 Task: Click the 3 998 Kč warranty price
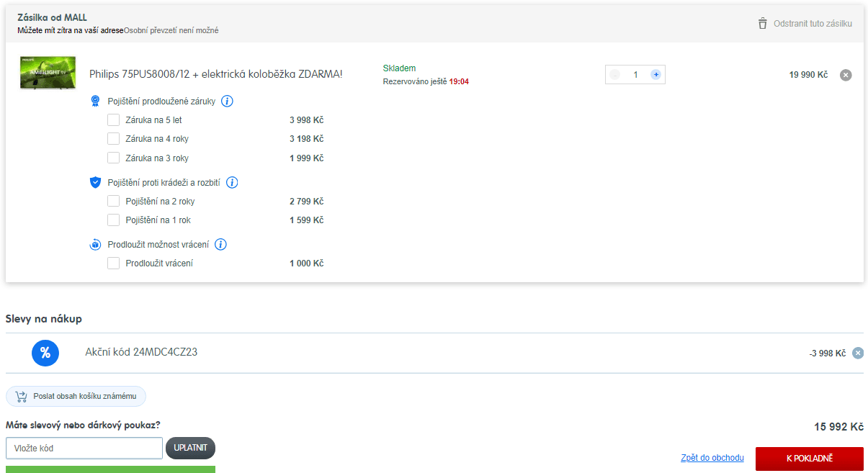point(307,120)
